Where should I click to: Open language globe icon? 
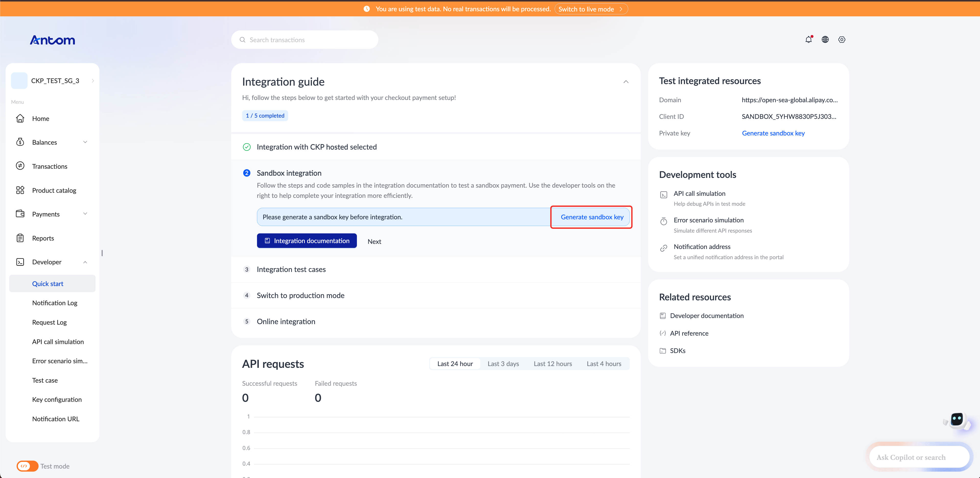click(825, 39)
